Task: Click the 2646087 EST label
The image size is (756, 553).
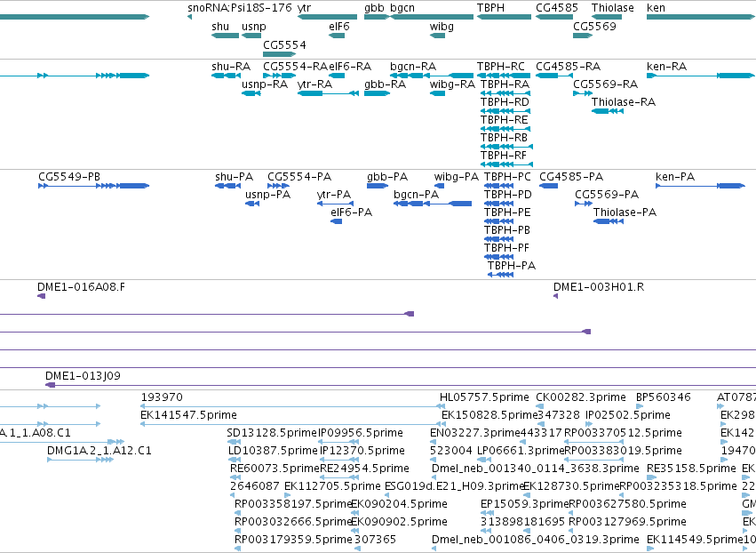Action: point(253,486)
